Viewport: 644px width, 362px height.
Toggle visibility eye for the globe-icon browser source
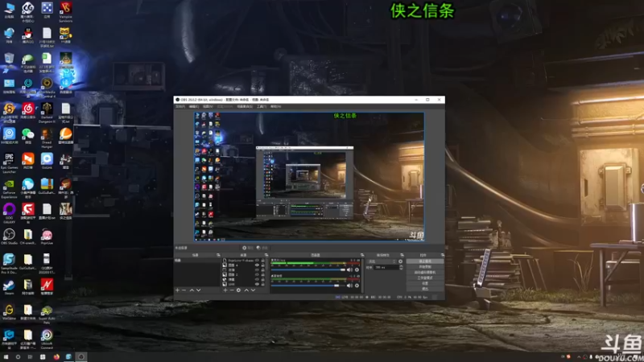(257, 279)
